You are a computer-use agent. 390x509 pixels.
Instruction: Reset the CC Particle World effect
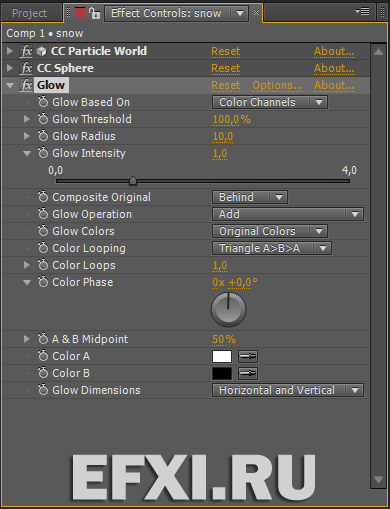[x=226, y=51]
